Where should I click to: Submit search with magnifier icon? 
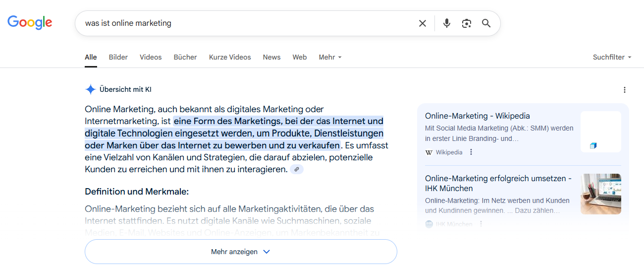[486, 23]
